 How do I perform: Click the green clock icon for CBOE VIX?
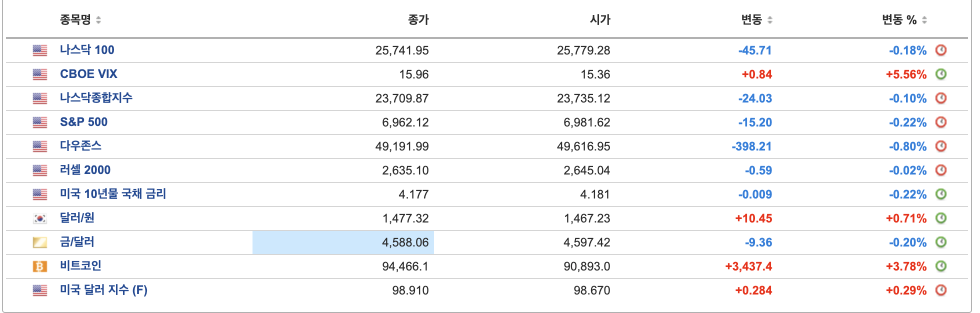tap(940, 74)
